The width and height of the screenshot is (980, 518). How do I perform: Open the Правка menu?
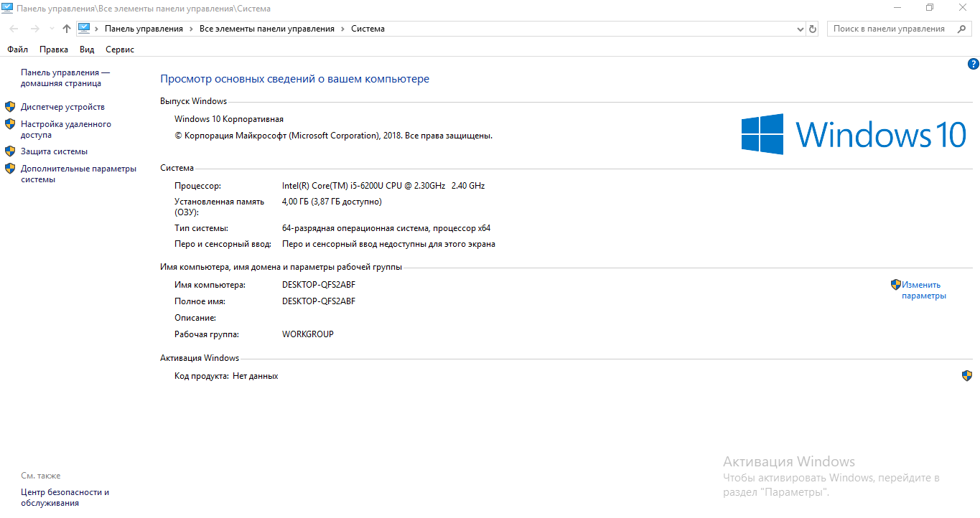point(54,50)
